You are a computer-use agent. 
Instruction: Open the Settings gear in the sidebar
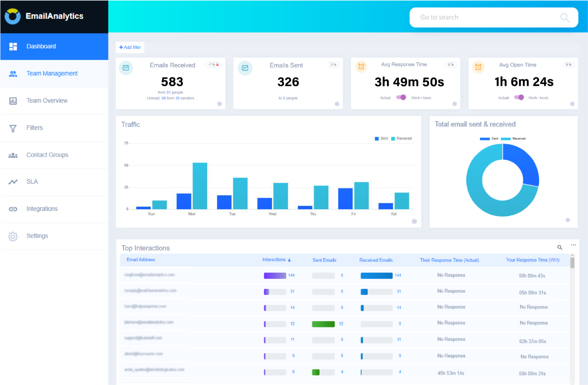pos(13,237)
